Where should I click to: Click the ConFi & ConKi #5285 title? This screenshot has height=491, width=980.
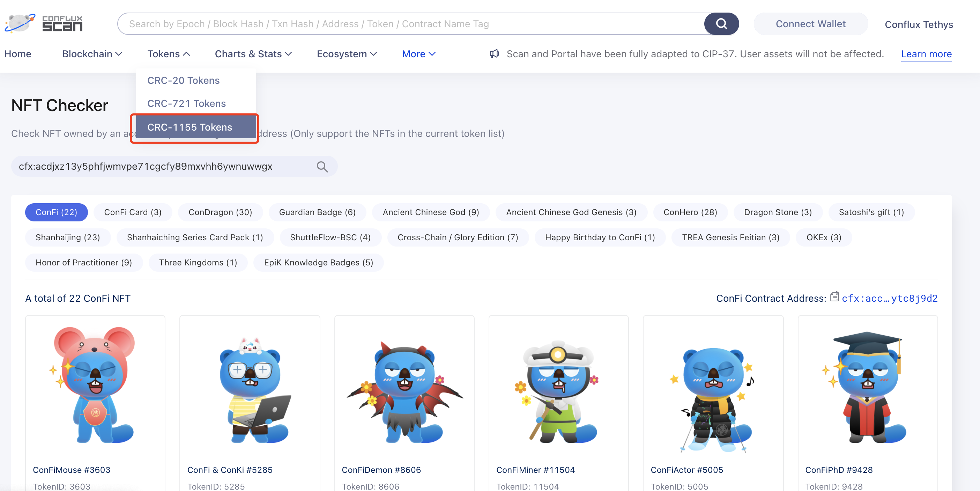coord(230,470)
